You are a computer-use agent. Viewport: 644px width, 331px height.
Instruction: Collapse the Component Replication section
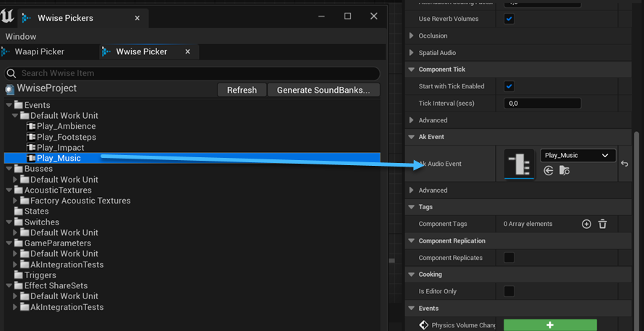(412, 241)
